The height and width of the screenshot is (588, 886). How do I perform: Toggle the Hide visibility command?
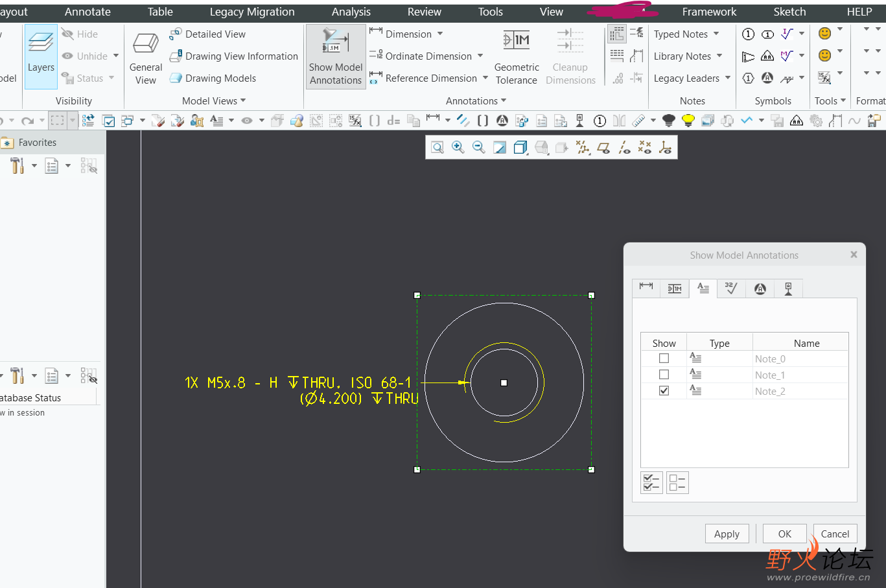[80, 34]
